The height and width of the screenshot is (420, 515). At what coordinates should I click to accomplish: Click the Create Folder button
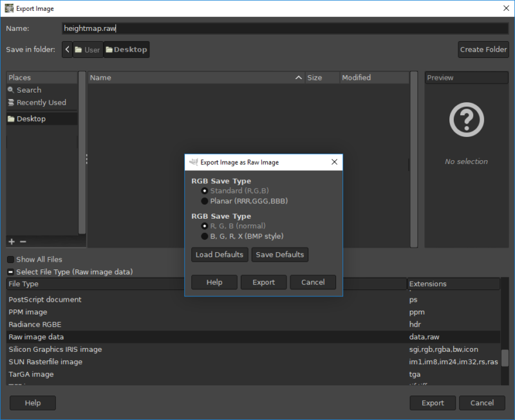point(483,50)
